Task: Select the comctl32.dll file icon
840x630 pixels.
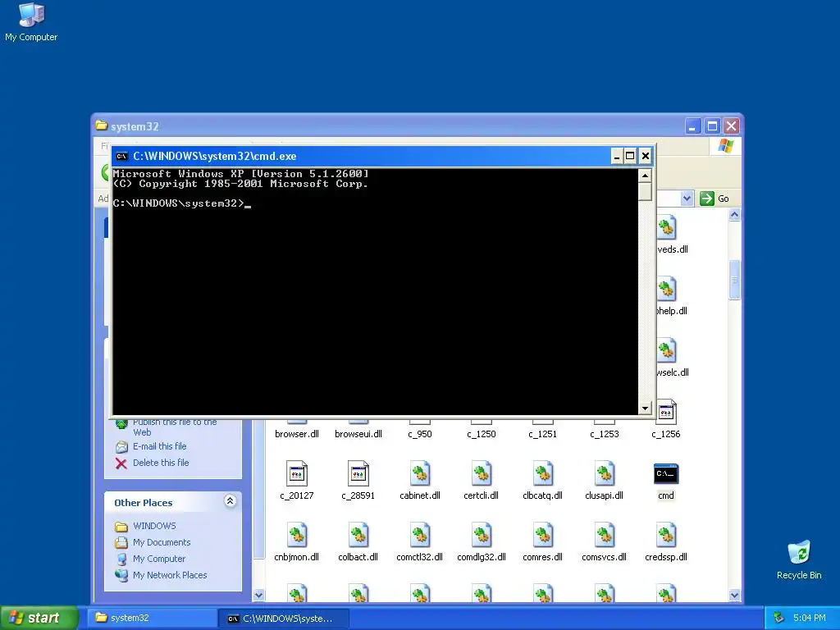Action: (x=420, y=535)
